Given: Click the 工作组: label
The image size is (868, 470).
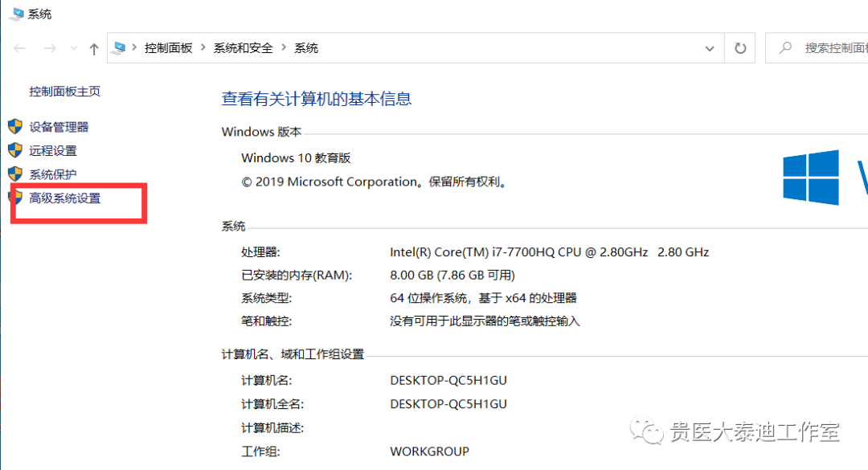Looking at the screenshot, I should (x=260, y=452).
